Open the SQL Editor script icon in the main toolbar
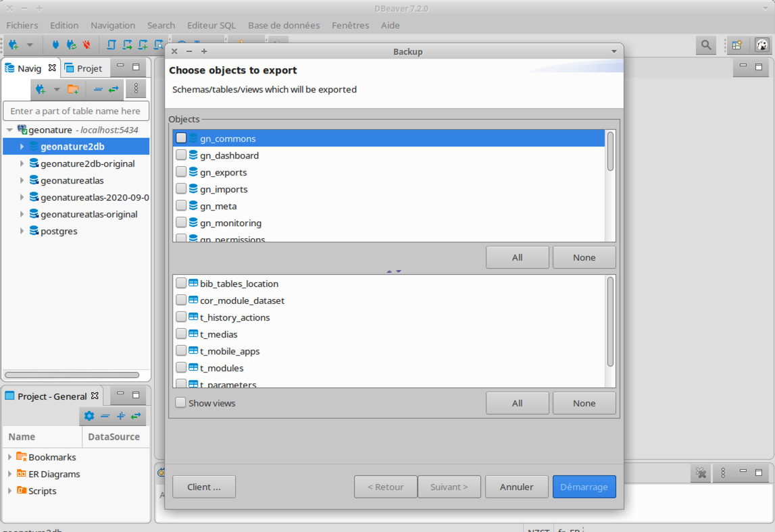The width and height of the screenshot is (775, 532). [x=111, y=45]
